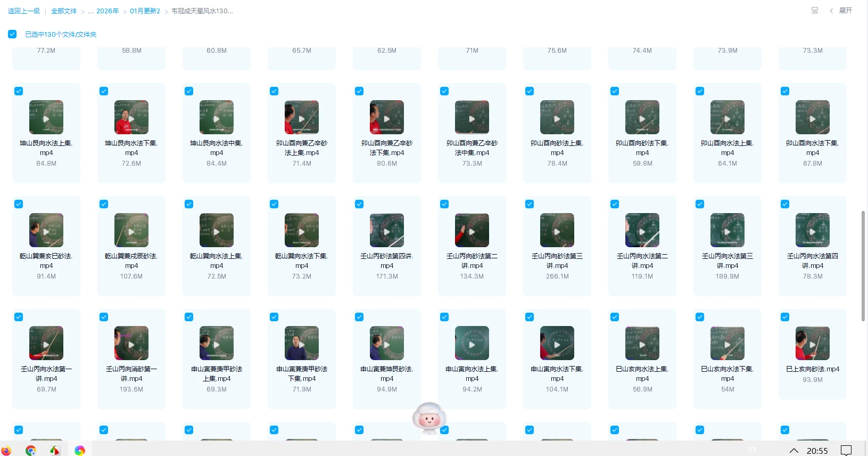Play the 坤山艮向水法中集.mp4 video thumbnail

tap(217, 117)
